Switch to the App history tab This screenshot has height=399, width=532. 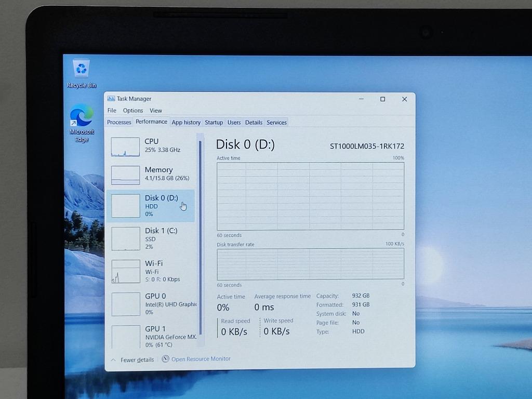coord(186,123)
